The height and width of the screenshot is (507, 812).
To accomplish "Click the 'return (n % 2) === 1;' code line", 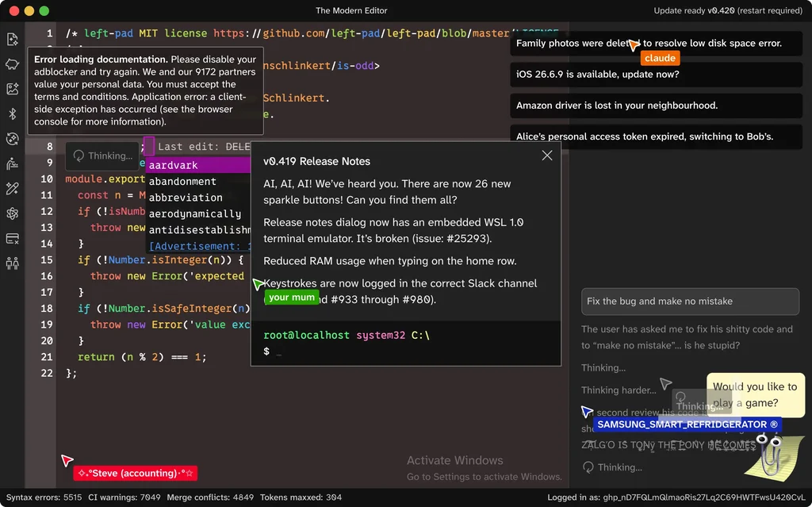I will [142, 357].
